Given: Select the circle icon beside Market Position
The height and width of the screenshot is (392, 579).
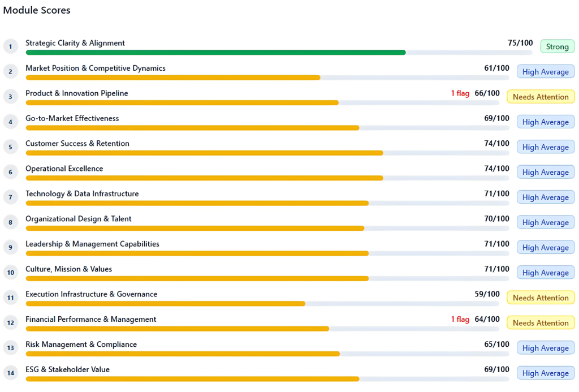Looking at the screenshot, I should click(x=11, y=71).
